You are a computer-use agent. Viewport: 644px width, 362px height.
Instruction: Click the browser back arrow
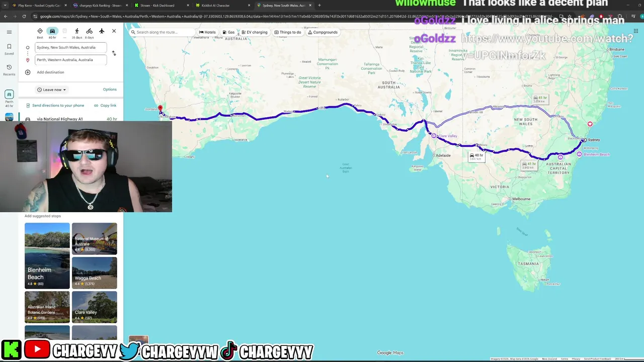coord(6,17)
